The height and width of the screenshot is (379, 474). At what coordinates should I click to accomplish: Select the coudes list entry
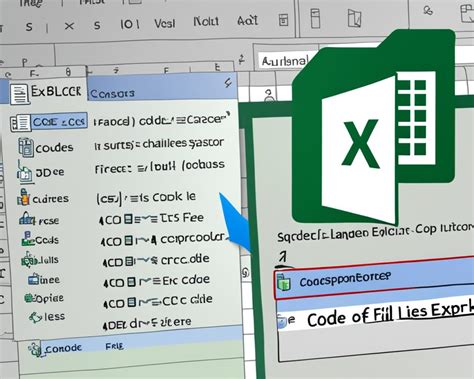coord(54,147)
